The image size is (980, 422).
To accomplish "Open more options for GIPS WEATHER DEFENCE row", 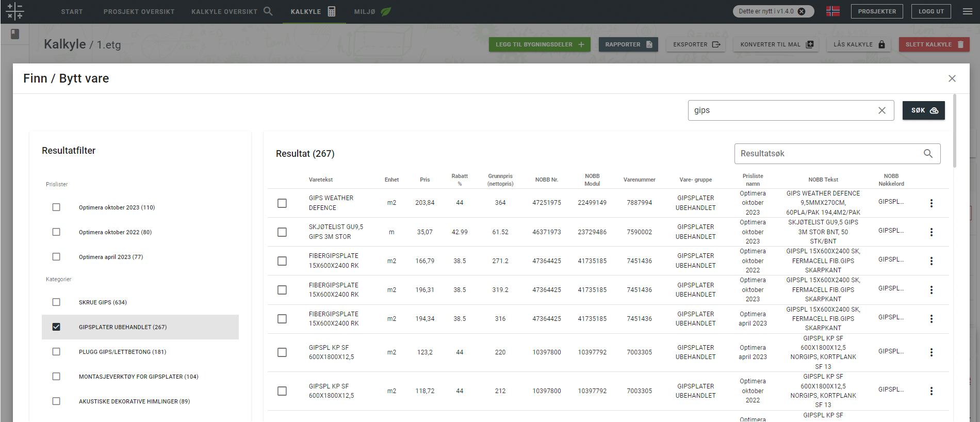I will click(x=931, y=203).
